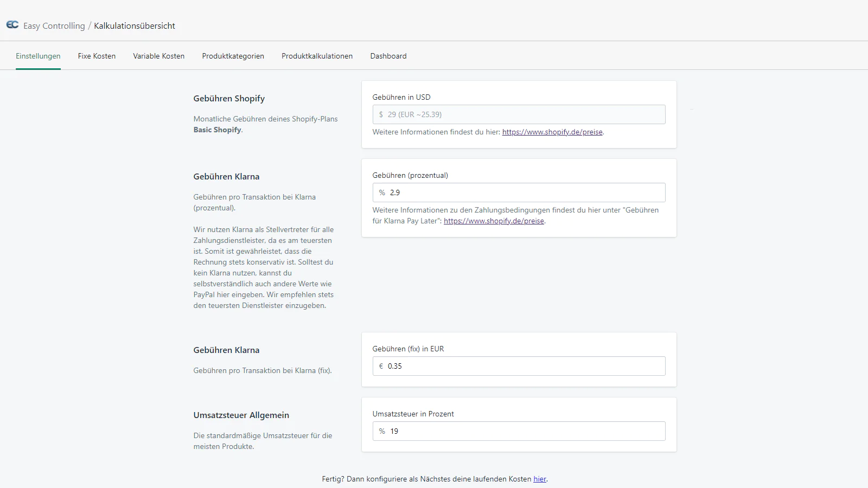
Task: Go to the Produktkategorien tab
Action: coord(233,56)
